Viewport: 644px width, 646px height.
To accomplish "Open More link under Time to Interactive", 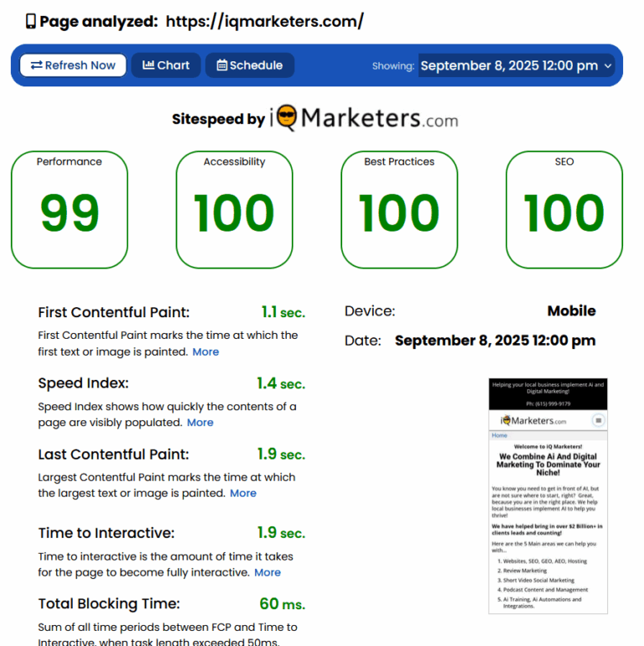I will pyautogui.click(x=267, y=572).
